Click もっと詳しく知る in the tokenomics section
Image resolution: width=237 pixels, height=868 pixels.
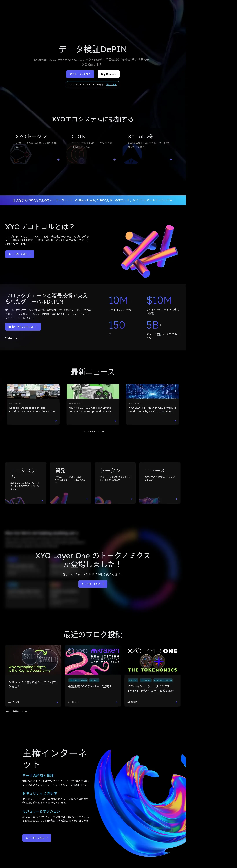93,584
